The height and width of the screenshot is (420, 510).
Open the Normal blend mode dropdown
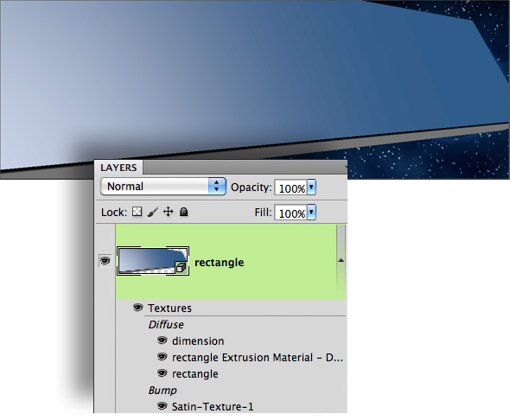(x=163, y=187)
